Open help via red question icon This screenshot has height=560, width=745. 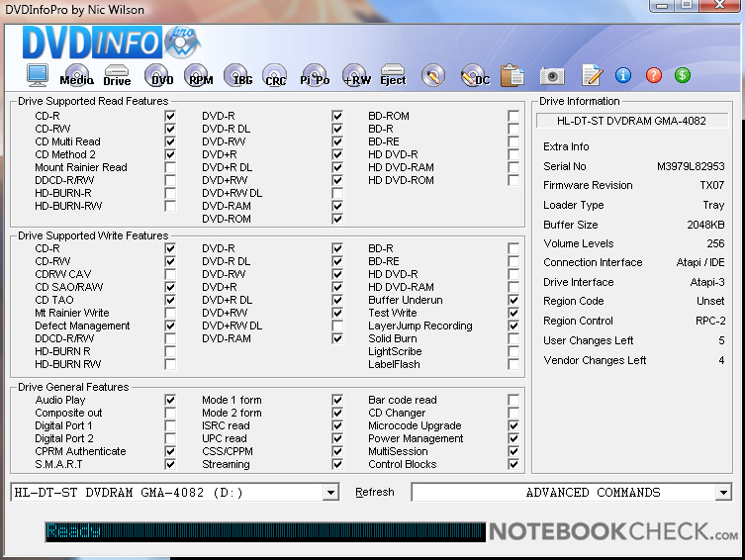pyautogui.click(x=653, y=75)
